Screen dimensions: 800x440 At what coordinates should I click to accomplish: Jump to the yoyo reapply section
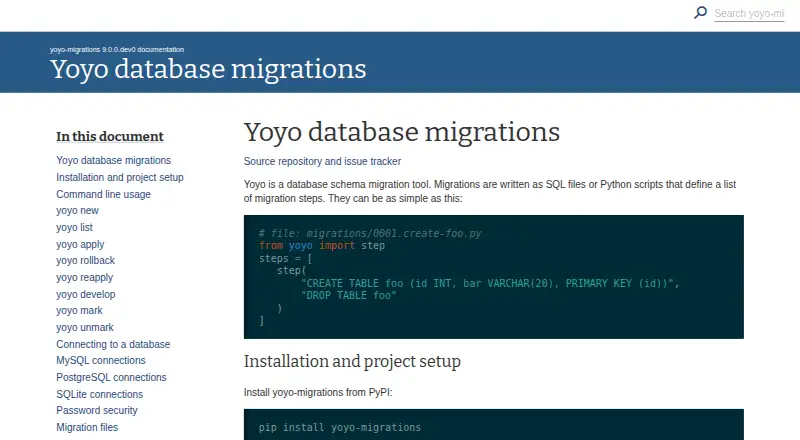point(85,277)
